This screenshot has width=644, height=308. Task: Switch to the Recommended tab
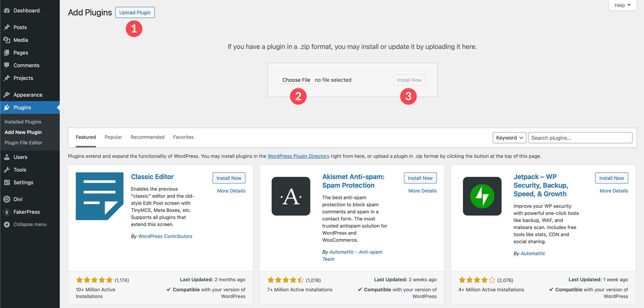pos(147,137)
